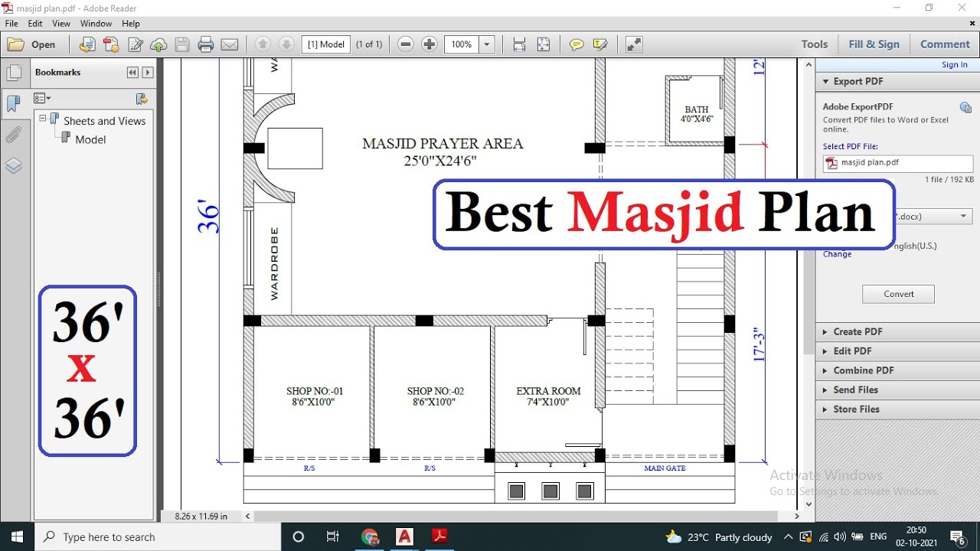Open the Layers panel icon
This screenshot has height=551, width=980.
point(14,166)
